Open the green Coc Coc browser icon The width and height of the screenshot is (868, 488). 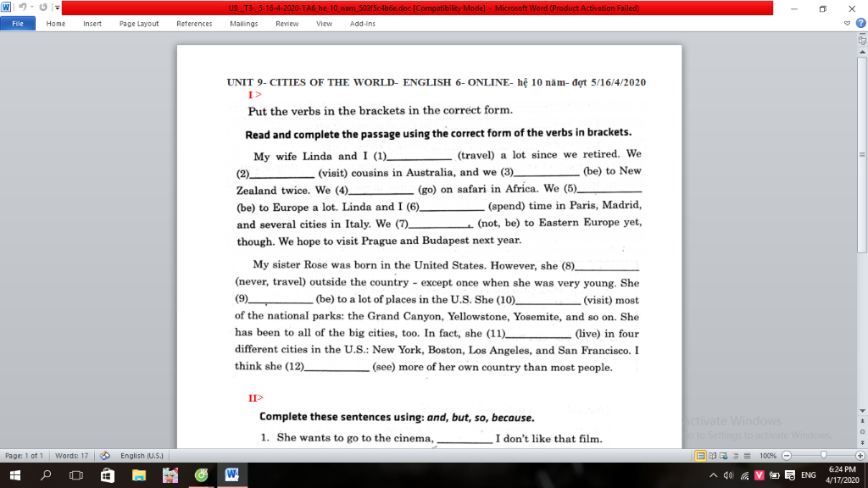pyautogui.click(x=201, y=475)
